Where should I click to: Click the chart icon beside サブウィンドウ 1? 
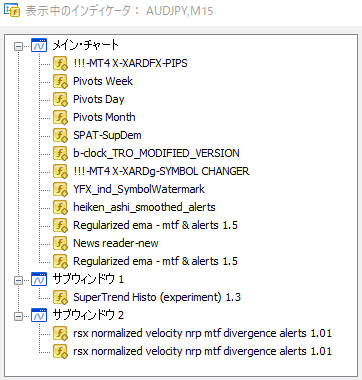(x=39, y=279)
